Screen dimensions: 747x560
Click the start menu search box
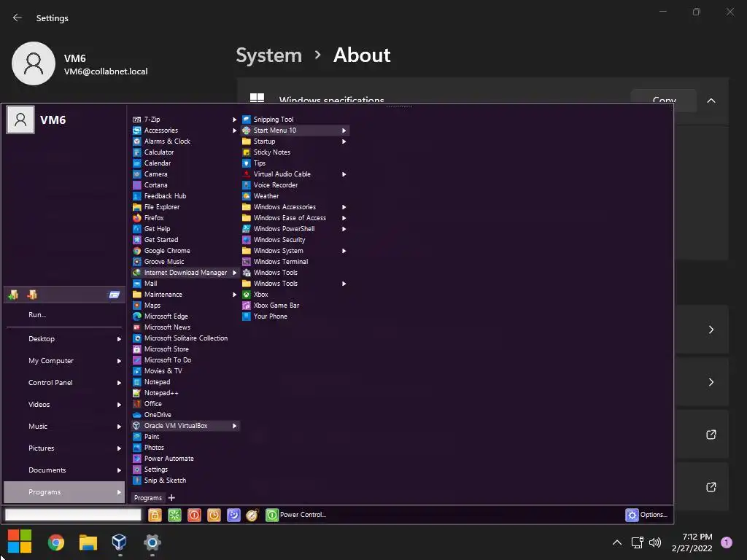[74, 515]
